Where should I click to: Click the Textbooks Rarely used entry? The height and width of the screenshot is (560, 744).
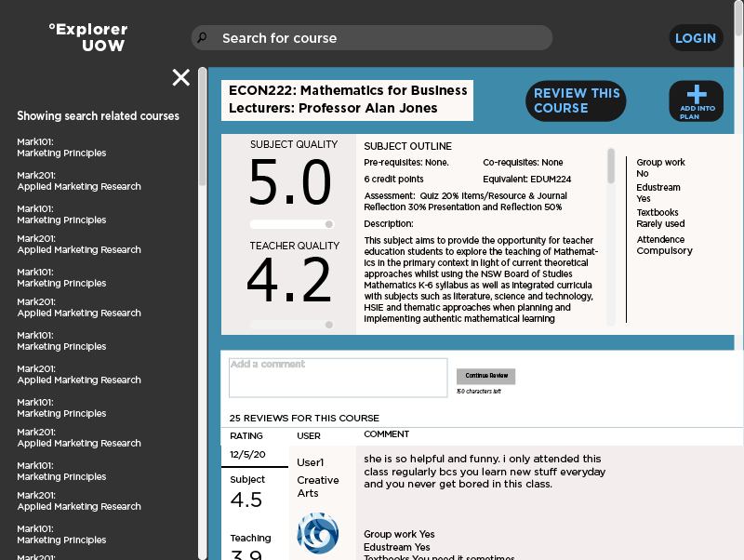pyautogui.click(x=660, y=218)
